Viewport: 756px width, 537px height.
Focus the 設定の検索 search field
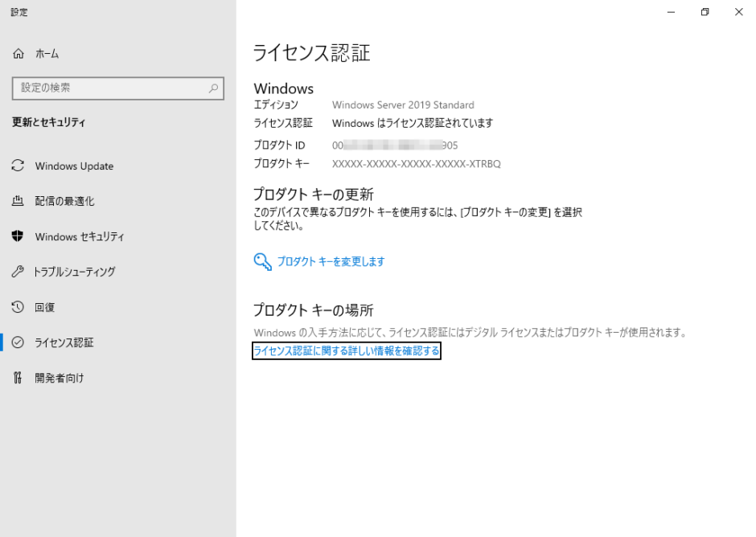pos(109,88)
